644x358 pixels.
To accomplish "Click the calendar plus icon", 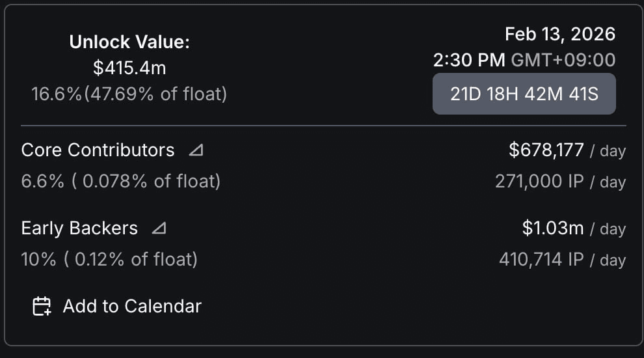I will (42, 306).
